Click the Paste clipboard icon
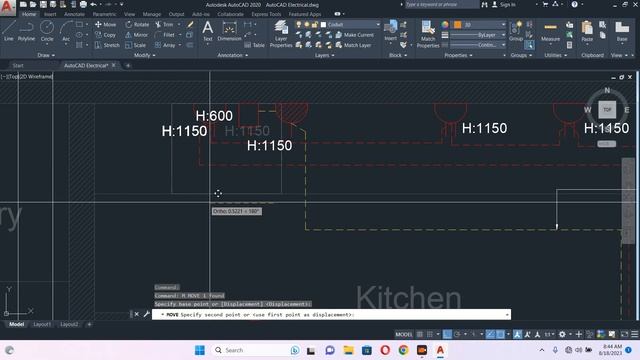Image resolution: width=640 pixels, height=360 pixels. click(x=587, y=31)
